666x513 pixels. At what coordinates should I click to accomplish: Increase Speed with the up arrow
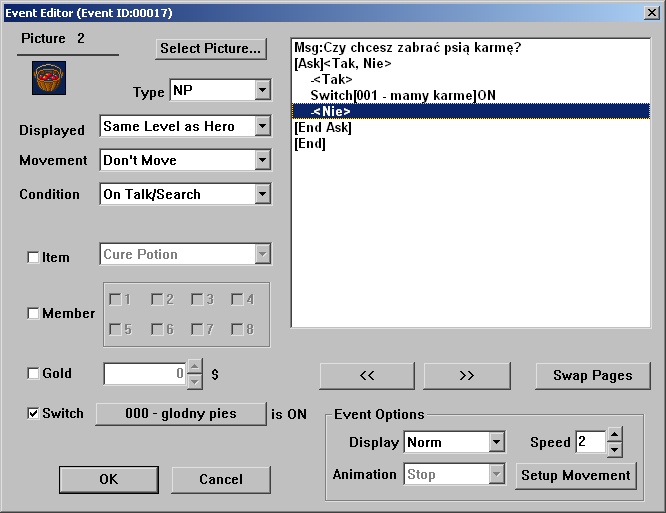coord(615,434)
